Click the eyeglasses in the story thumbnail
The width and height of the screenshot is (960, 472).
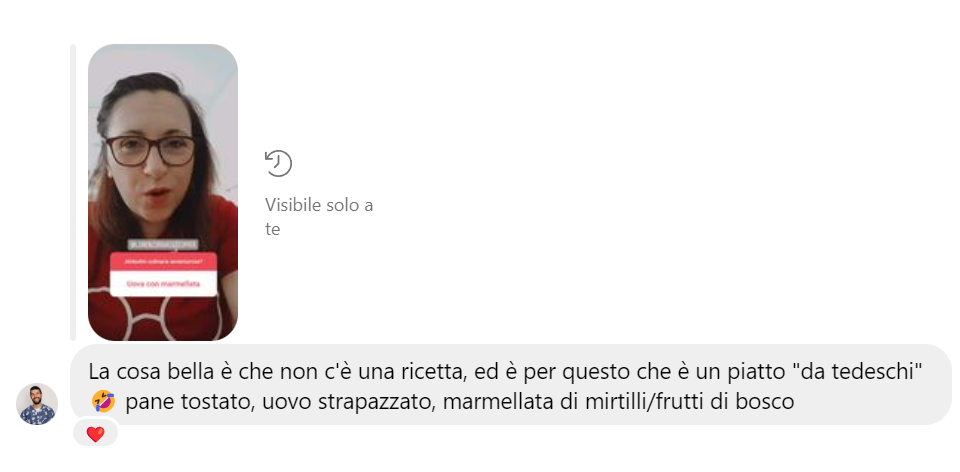pos(151,150)
